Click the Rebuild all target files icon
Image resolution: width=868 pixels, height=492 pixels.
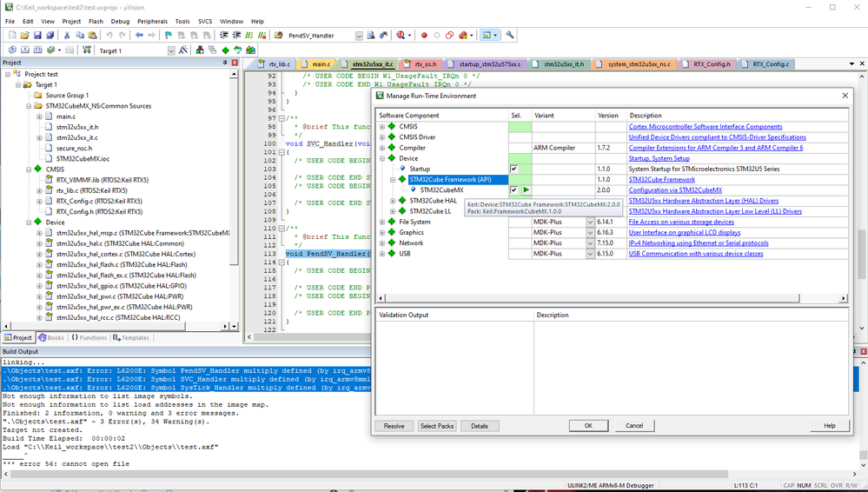click(x=37, y=50)
